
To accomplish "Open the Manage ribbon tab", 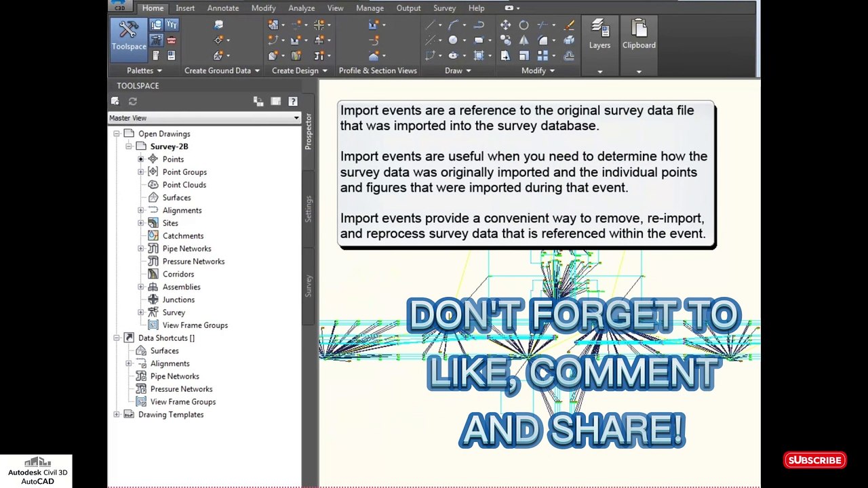I will (x=370, y=8).
